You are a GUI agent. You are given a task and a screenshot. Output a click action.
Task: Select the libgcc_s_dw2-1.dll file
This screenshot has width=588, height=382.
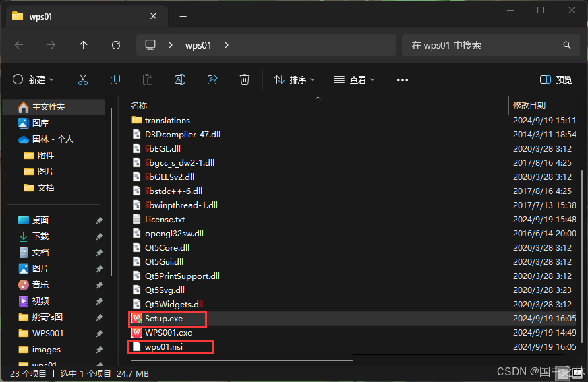[179, 163]
